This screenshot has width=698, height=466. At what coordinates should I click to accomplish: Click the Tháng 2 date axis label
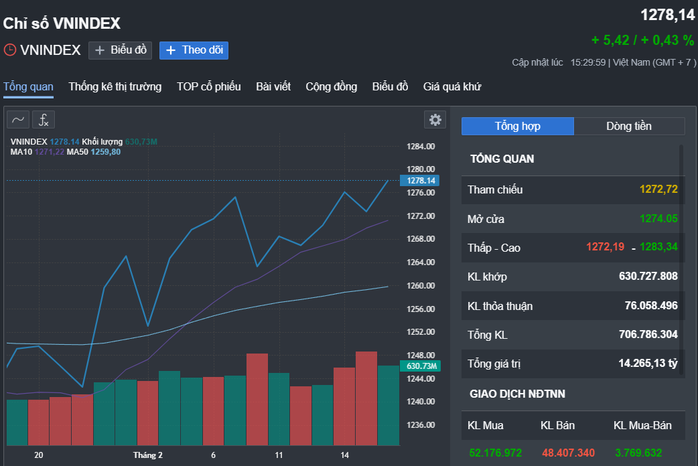coord(148,455)
